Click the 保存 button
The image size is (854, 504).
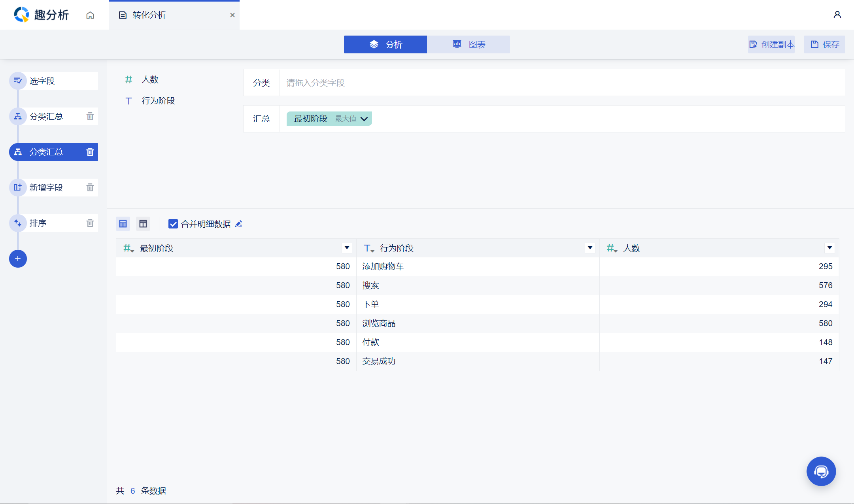(x=825, y=44)
